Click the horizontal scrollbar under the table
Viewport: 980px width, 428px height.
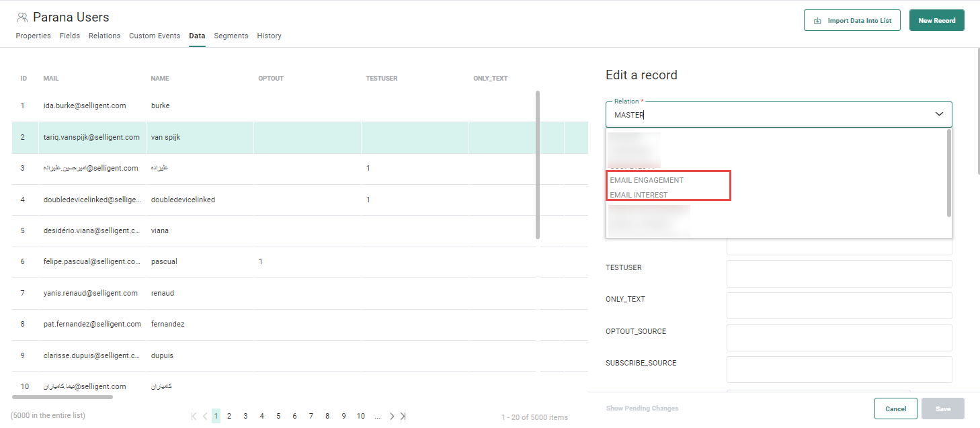coord(63,397)
